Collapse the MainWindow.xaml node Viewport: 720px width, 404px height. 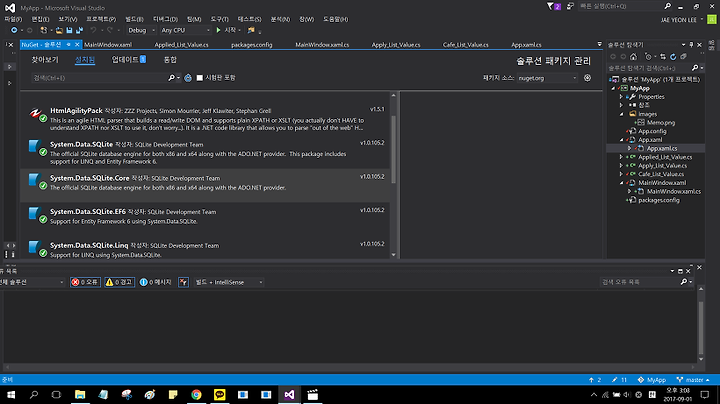coord(621,183)
